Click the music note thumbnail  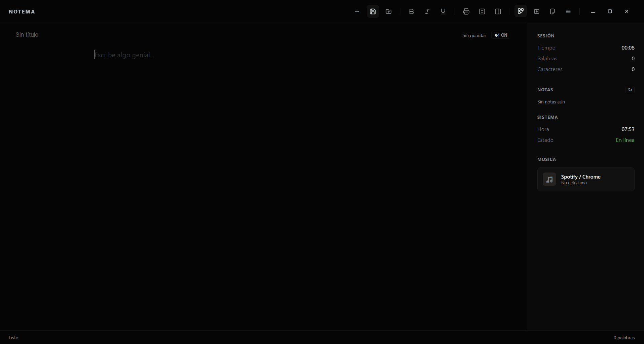click(x=550, y=179)
